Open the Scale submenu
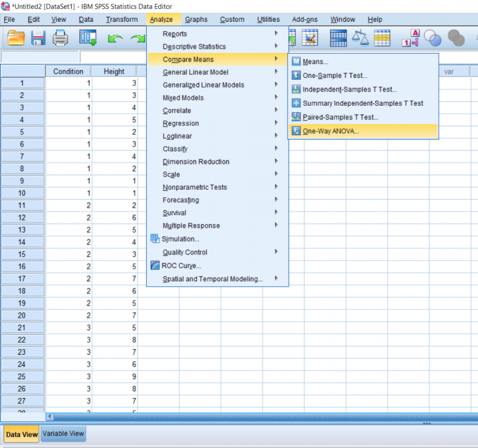478x448 pixels. (217, 175)
